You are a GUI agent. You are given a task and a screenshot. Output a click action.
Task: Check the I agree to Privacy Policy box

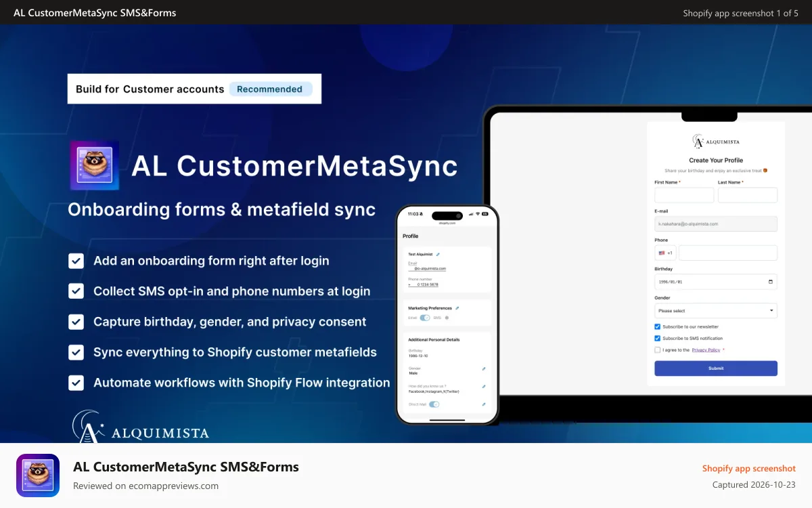tap(657, 350)
